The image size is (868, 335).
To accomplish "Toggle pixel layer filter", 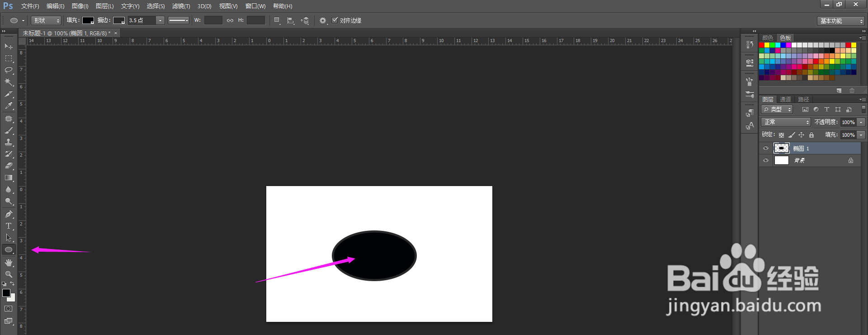I will tap(805, 110).
